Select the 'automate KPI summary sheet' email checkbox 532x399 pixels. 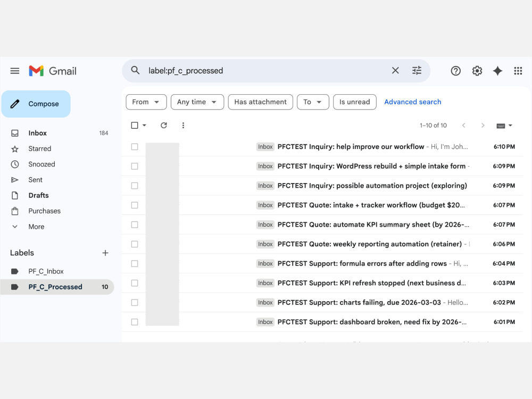[135, 225]
